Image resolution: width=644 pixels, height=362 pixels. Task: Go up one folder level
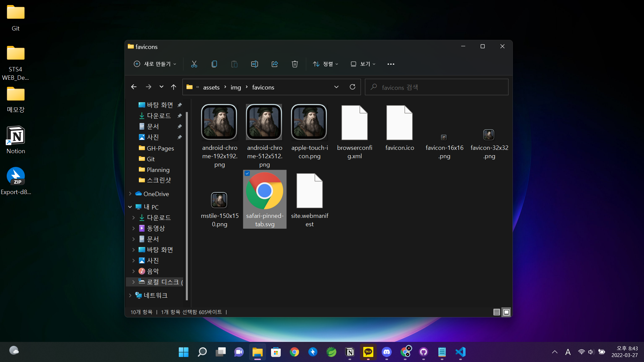pyautogui.click(x=173, y=87)
